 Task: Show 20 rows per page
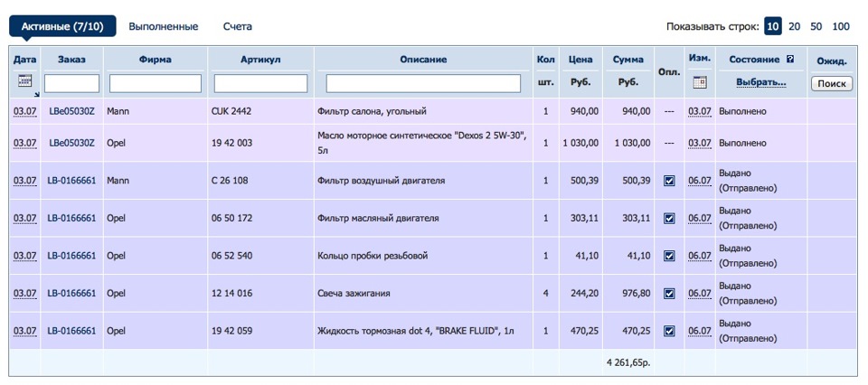pyautogui.click(x=794, y=27)
